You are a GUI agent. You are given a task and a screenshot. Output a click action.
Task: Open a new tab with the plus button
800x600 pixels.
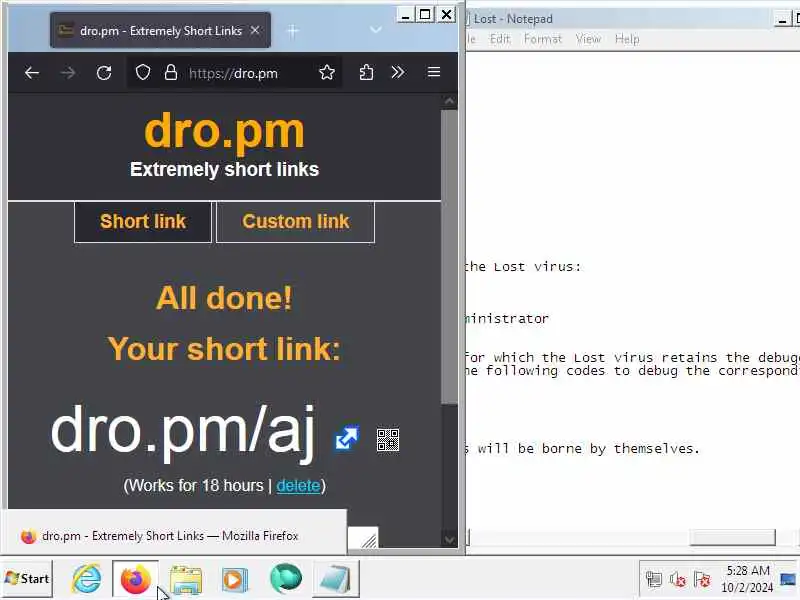click(x=293, y=31)
